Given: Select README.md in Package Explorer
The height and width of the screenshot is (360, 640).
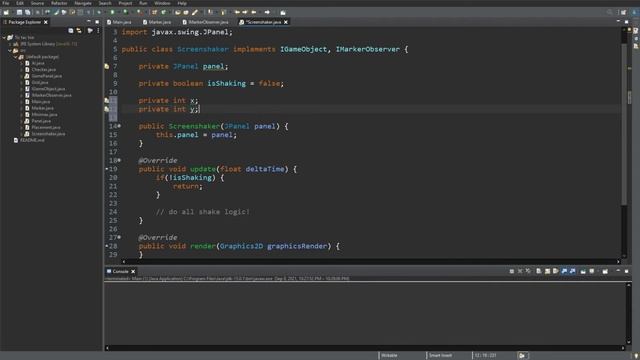Looking at the screenshot, I should pos(32,140).
